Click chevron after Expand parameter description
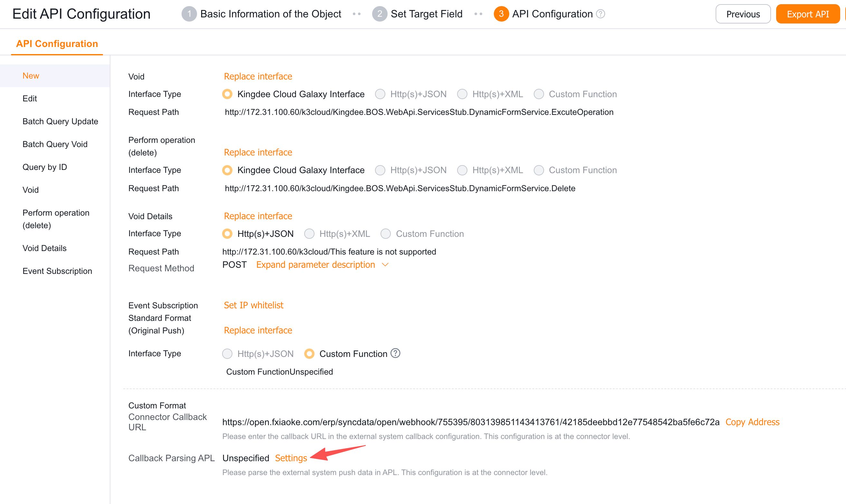The width and height of the screenshot is (846, 504). pyautogui.click(x=385, y=265)
